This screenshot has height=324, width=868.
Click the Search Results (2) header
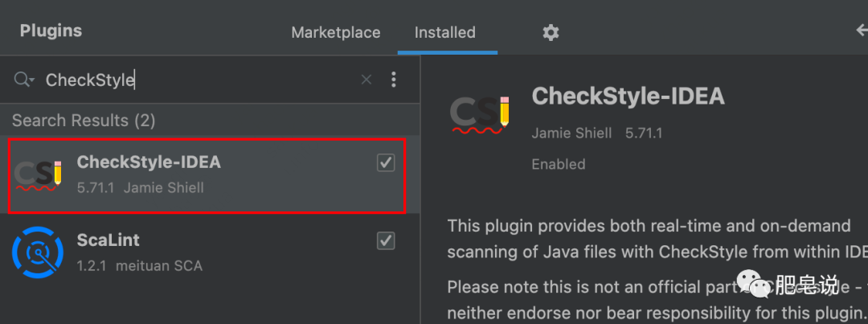point(84,121)
